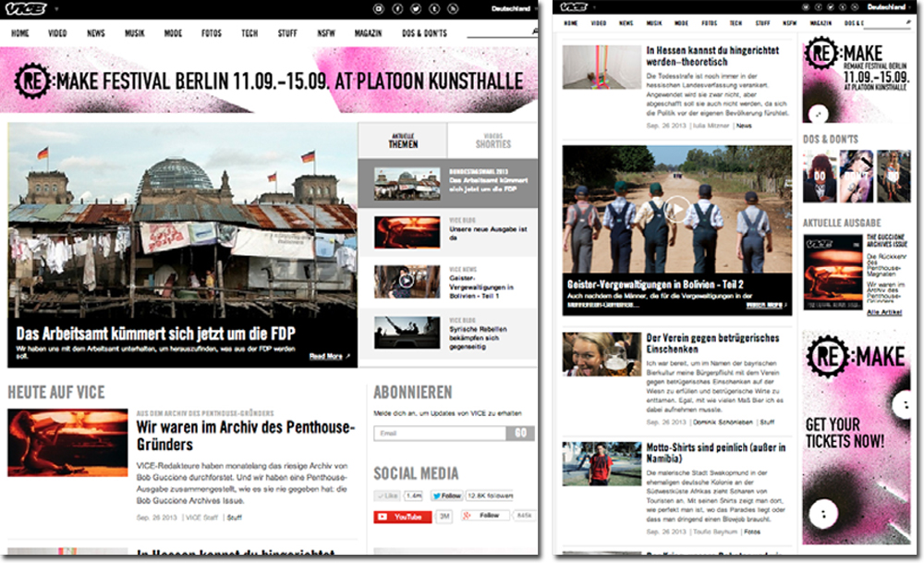Select HOME in right window navigation
The image size is (924, 563).
click(x=570, y=23)
